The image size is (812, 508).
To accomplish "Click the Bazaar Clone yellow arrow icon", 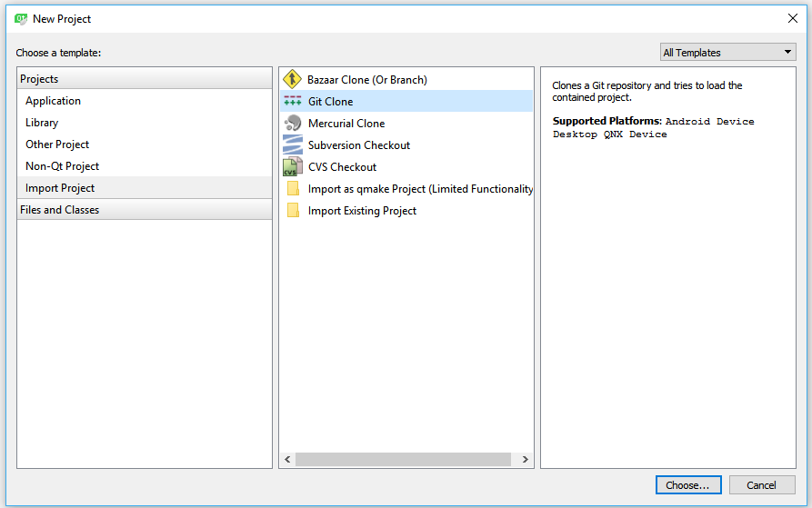I will (292, 79).
